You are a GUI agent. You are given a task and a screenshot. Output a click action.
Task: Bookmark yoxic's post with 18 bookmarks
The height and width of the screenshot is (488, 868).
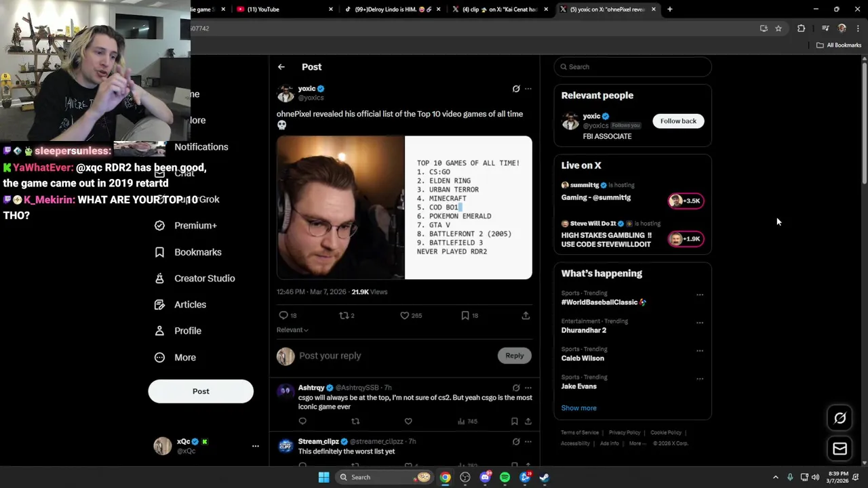[465, 315]
